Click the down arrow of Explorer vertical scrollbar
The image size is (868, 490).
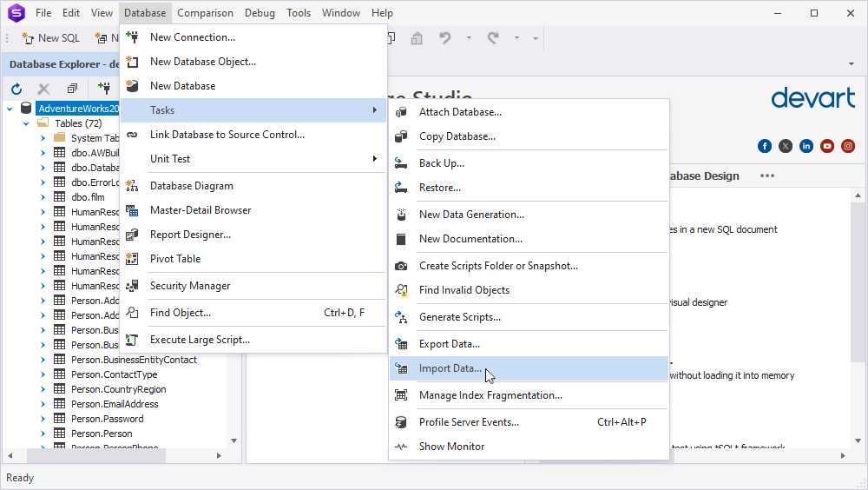coord(233,440)
